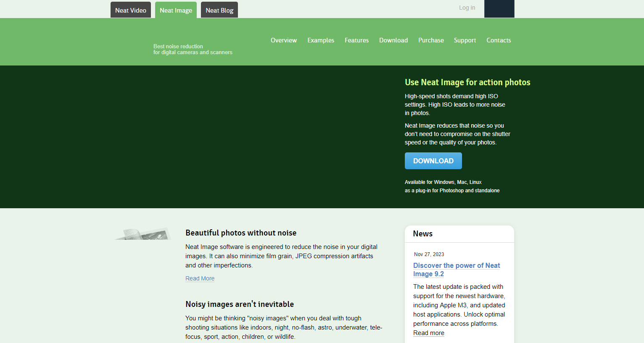Navigate to Features in the menu
The image size is (644, 343).
point(356,40)
